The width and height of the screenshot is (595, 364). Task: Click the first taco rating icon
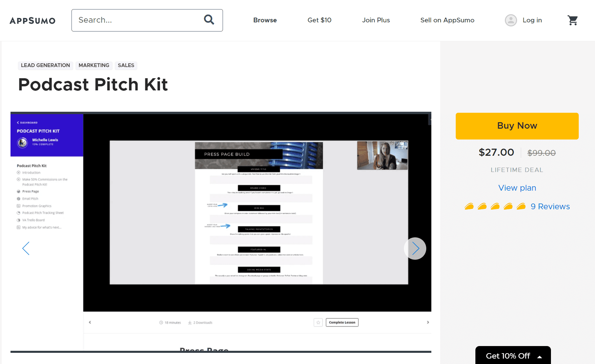469,206
